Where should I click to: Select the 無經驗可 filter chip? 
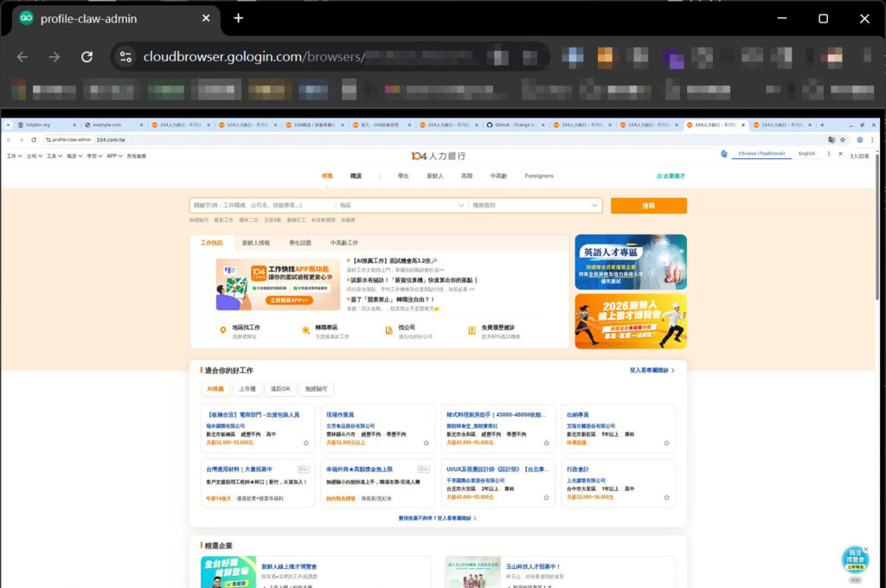(316, 389)
